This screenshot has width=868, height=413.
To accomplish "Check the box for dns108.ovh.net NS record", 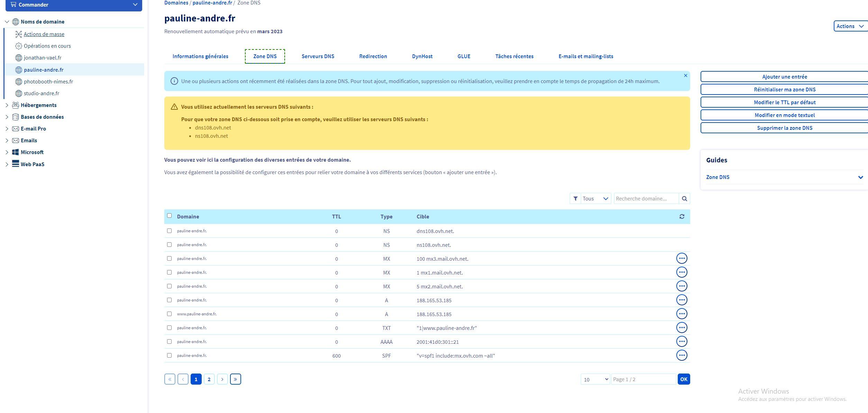I will click(169, 231).
